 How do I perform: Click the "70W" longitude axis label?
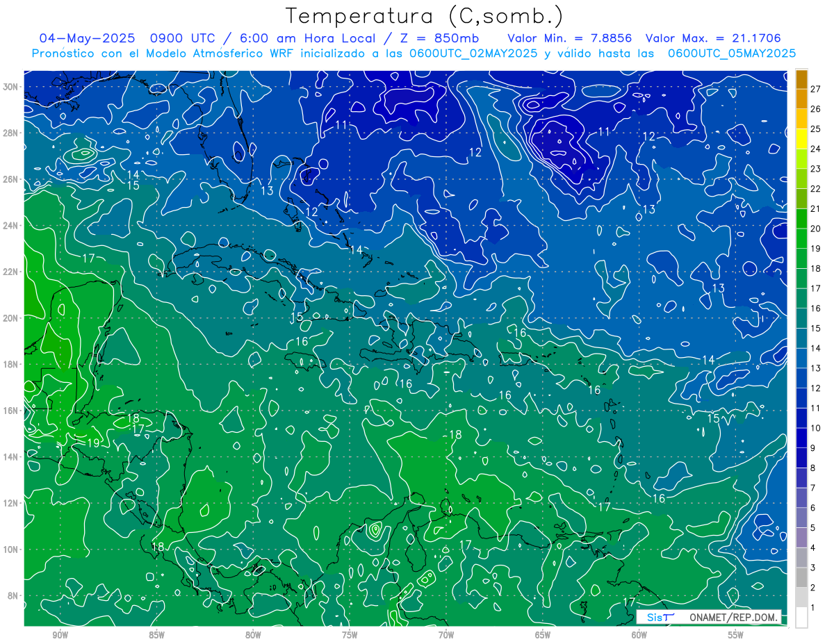(446, 635)
